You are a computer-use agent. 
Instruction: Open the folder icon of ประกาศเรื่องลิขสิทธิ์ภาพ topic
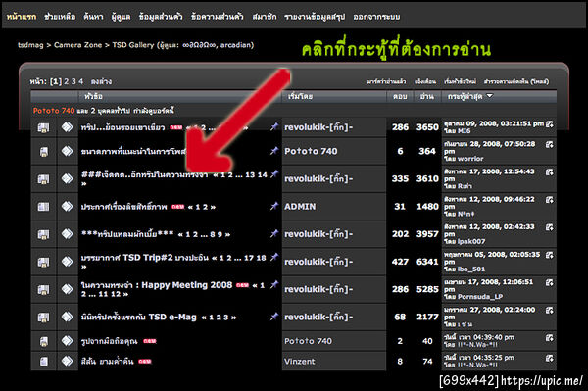click(x=43, y=207)
